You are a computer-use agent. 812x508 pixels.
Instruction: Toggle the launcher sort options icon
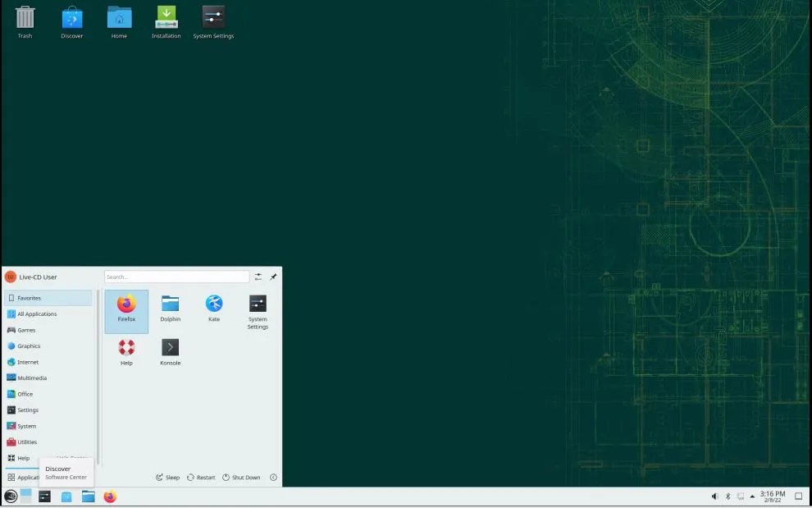click(259, 277)
